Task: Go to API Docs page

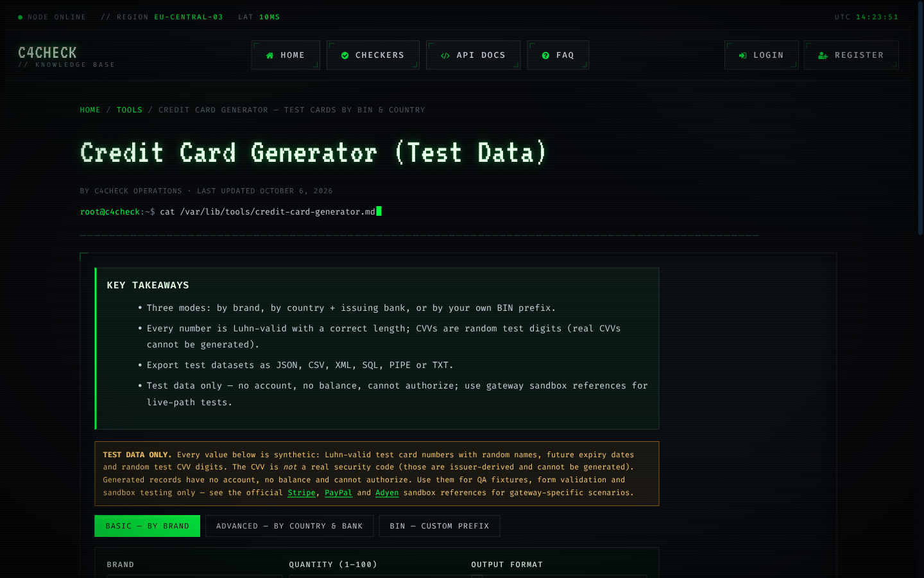Action: (474, 55)
